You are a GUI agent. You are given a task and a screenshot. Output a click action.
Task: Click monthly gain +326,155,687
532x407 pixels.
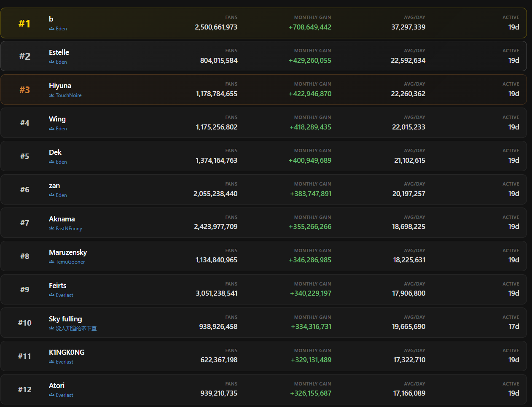pyautogui.click(x=311, y=393)
